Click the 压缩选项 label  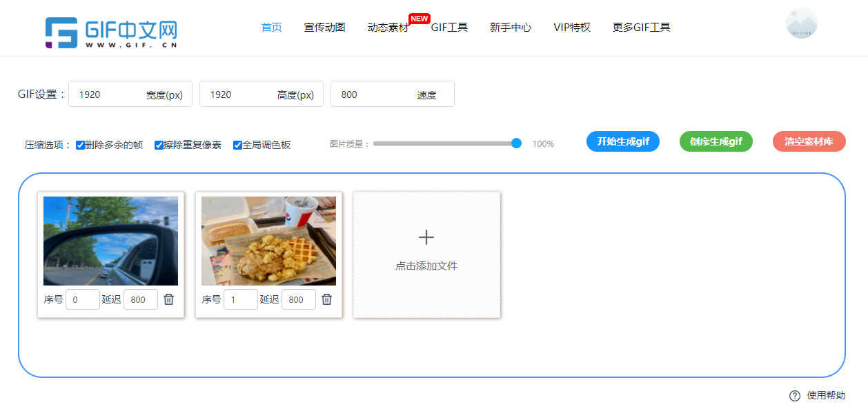[x=48, y=145]
